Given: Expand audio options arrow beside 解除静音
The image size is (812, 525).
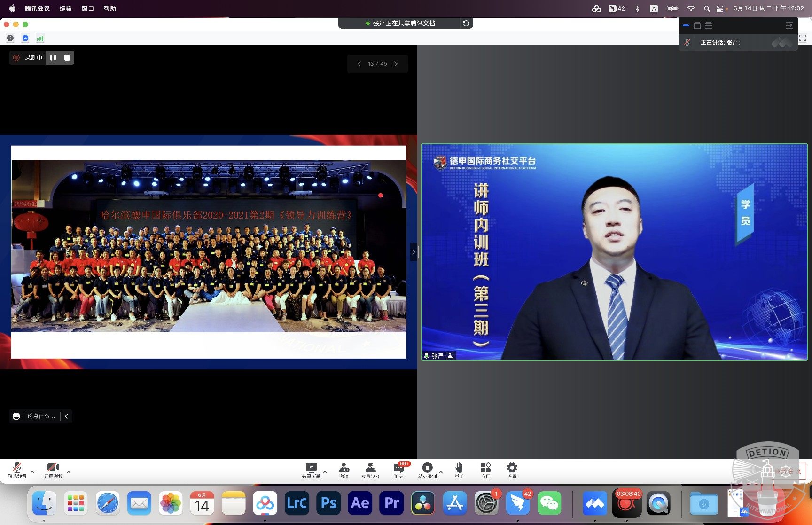Looking at the screenshot, I should (x=32, y=472).
